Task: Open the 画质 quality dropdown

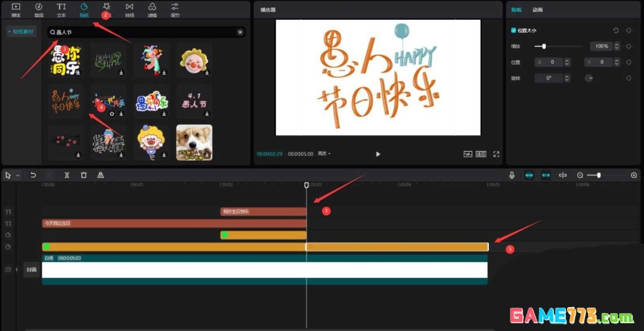Action: 324,154
